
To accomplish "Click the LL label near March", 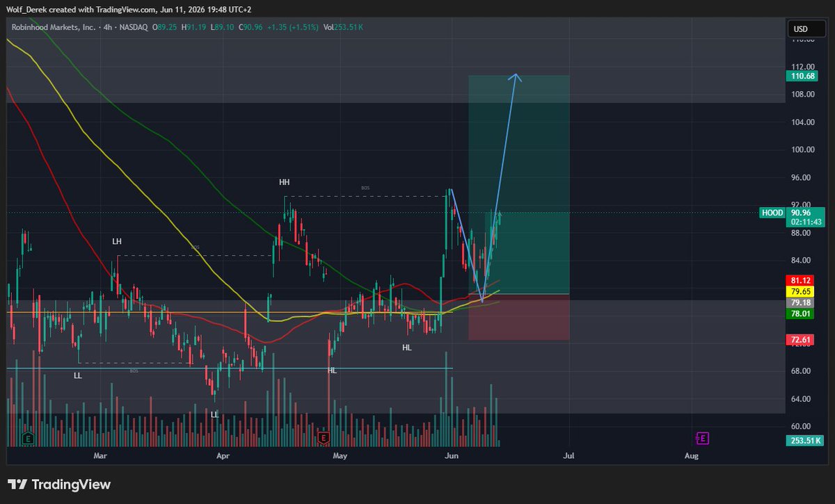I will (78, 375).
